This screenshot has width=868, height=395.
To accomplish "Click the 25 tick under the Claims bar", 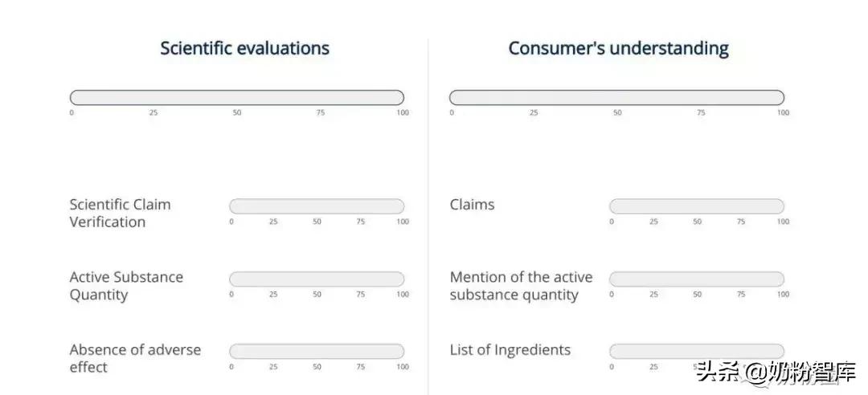I will [x=653, y=222].
